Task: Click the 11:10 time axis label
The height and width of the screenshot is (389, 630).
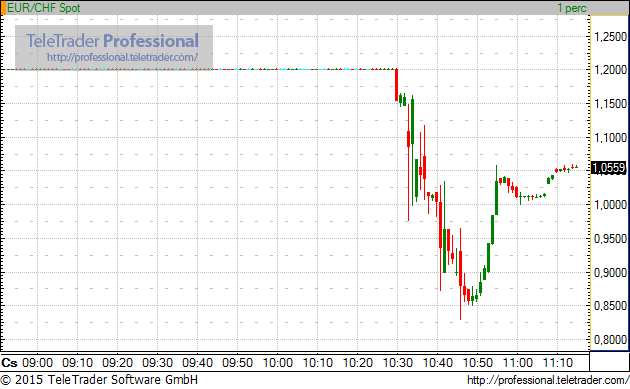Action: click(558, 363)
